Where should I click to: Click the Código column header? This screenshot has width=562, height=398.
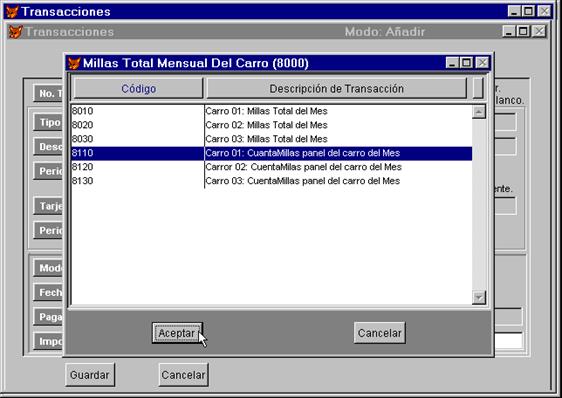point(138,89)
